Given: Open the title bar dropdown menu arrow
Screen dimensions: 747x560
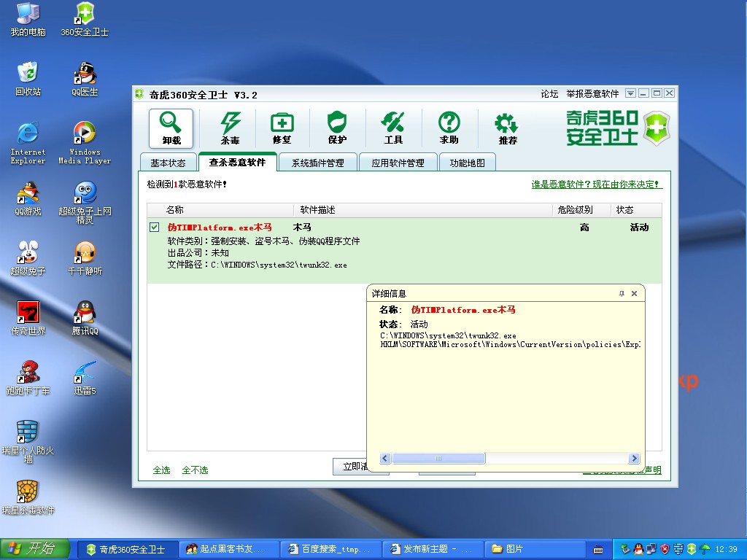Looking at the screenshot, I should point(630,93).
